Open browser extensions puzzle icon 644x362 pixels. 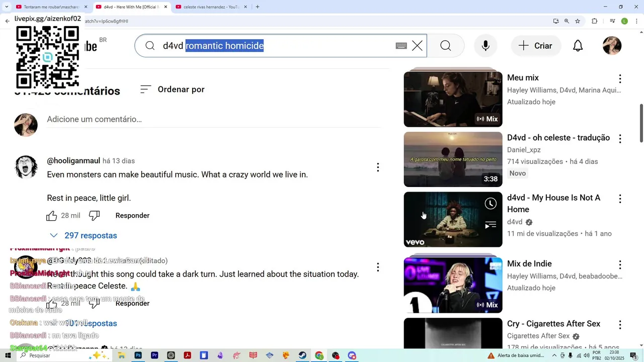(595, 21)
